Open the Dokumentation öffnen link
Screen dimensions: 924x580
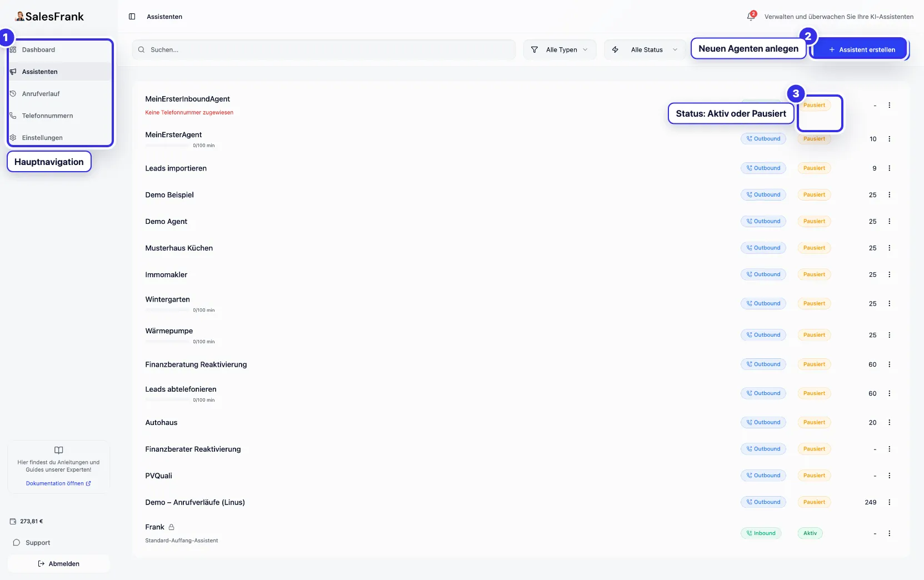[x=58, y=483]
